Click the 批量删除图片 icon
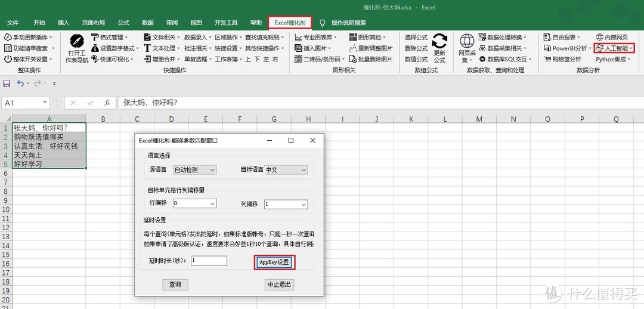The height and width of the screenshot is (309, 644). [353, 59]
